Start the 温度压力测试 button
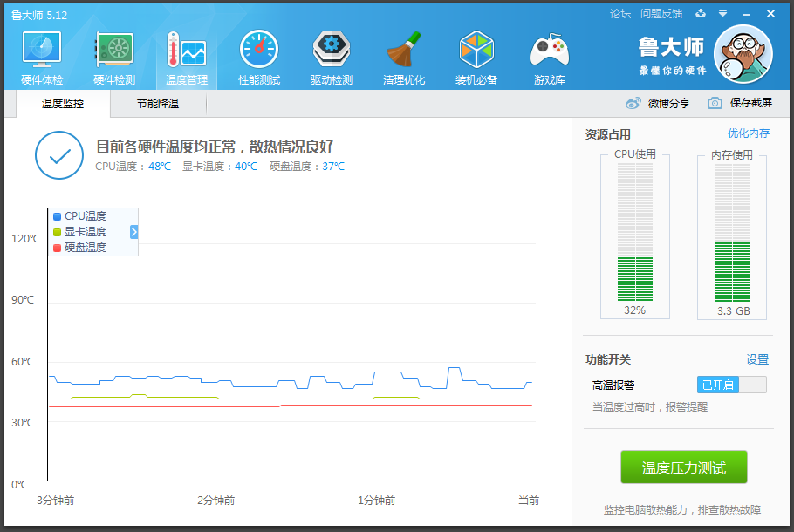Screen dimensions: 794x532 [x=683, y=467]
